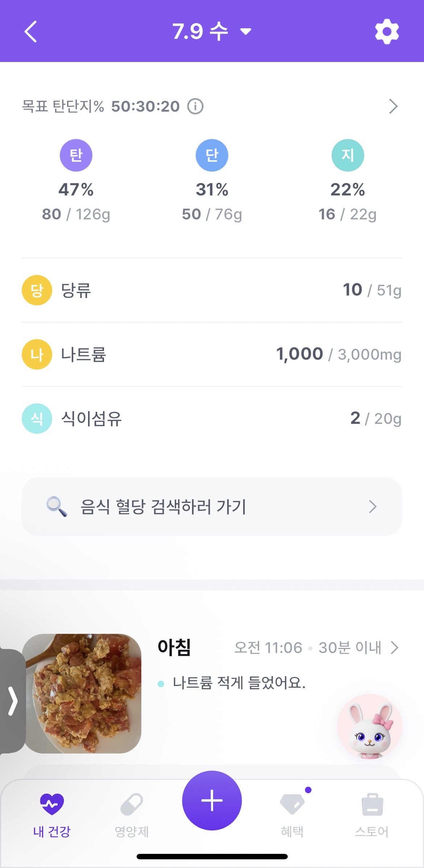Tap 음식 혈당 검색하러 가기 search button
The height and width of the screenshot is (868, 424).
click(212, 507)
